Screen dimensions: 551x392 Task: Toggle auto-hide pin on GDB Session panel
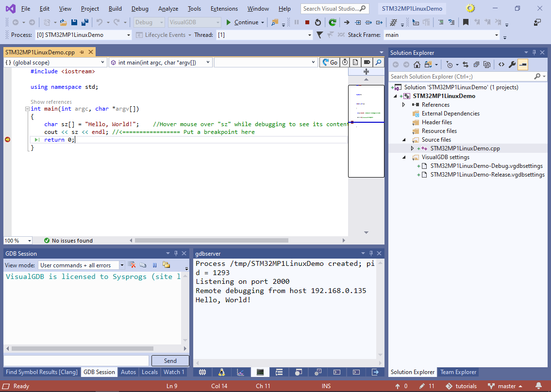176,253
